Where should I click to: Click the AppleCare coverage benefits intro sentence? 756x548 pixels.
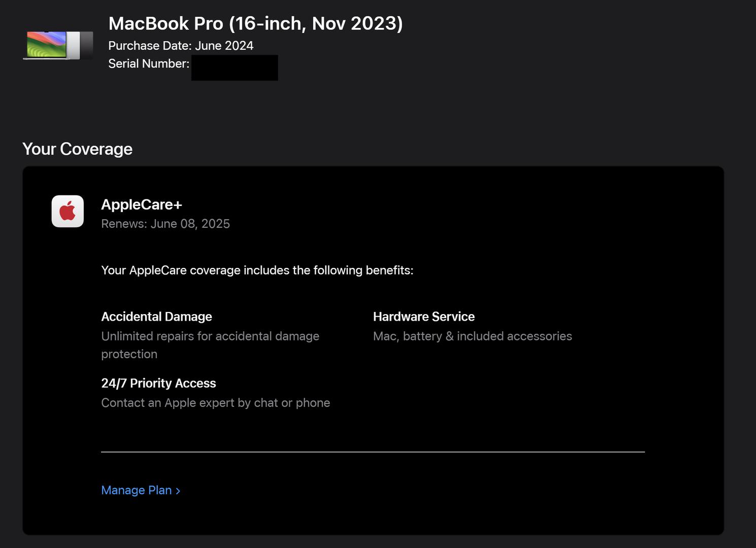pyautogui.click(x=257, y=270)
